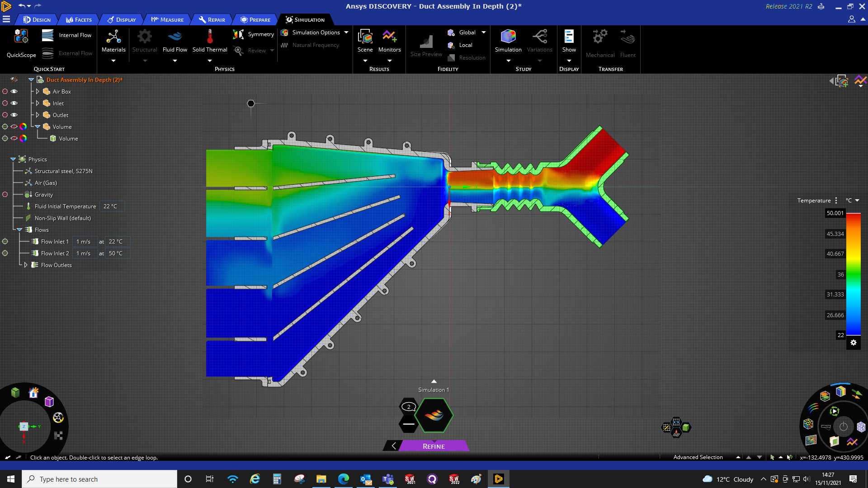Edit Fluid Initial Temperature 22 °C field

[x=112, y=206]
